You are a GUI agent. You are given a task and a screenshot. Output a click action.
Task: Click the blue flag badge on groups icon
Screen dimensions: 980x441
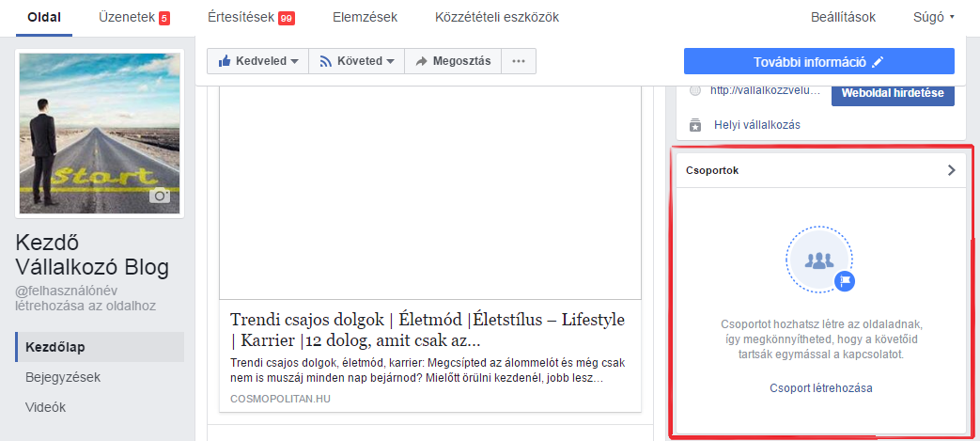pyautogui.click(x=845, y=281)
